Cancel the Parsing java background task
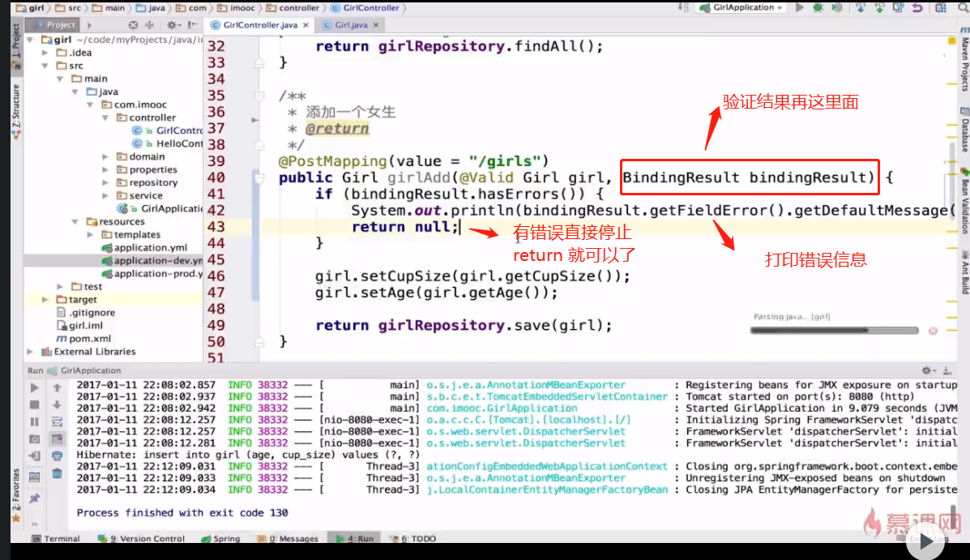 (933, 331)
